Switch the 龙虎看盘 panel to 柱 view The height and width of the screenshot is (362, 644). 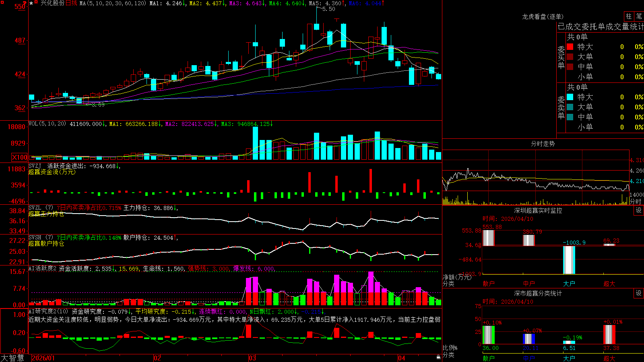coord(629,16)
